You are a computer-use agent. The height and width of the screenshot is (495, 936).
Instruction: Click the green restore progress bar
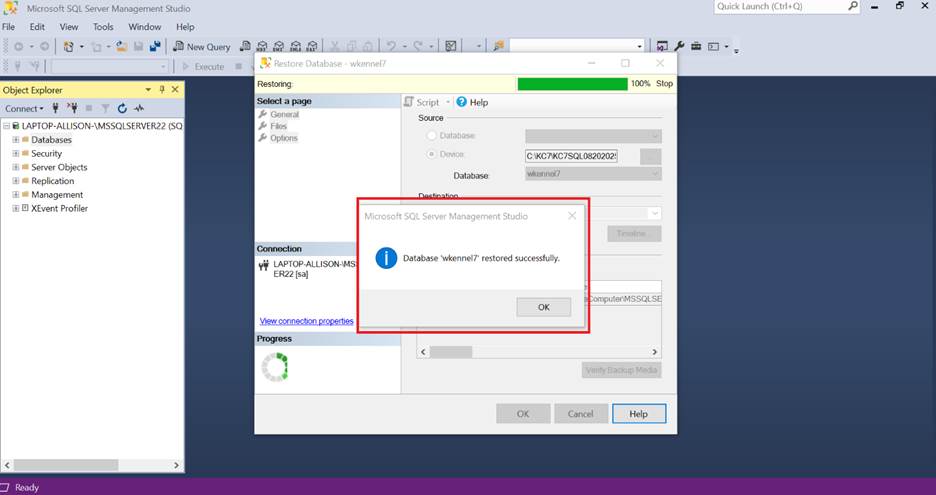point(572,84)
